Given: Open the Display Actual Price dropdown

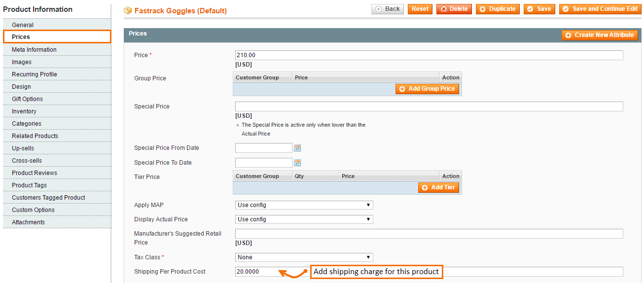Looking at the screenshot, I should (x=304, y=219).
